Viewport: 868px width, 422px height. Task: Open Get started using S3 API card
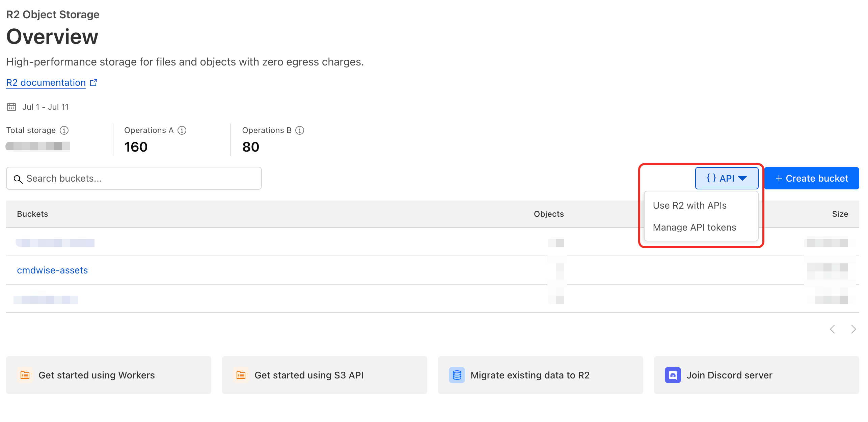pyautogui.click(x=325, y=375)
